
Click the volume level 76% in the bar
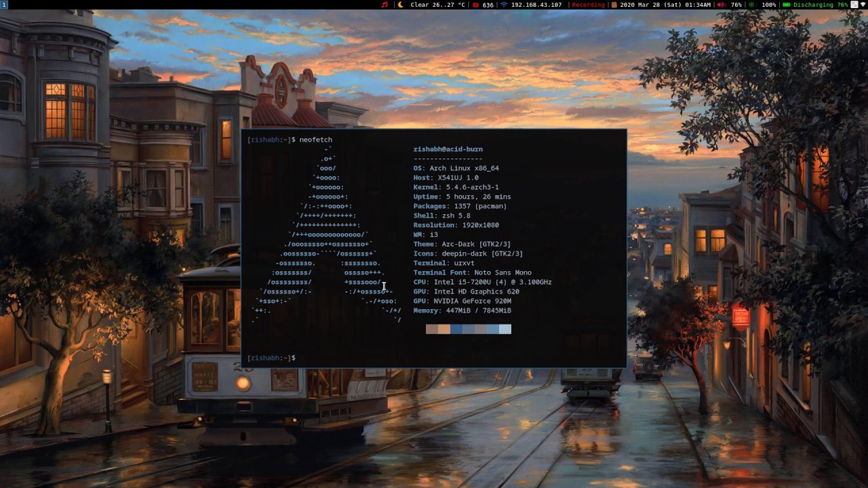(736, 5)
